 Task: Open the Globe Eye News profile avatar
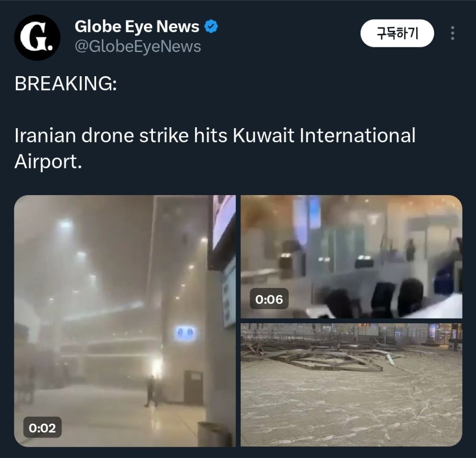click(x=37, y=37)
